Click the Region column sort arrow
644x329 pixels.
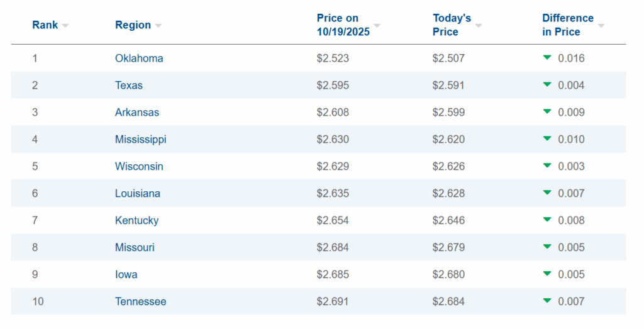(158, 26)
